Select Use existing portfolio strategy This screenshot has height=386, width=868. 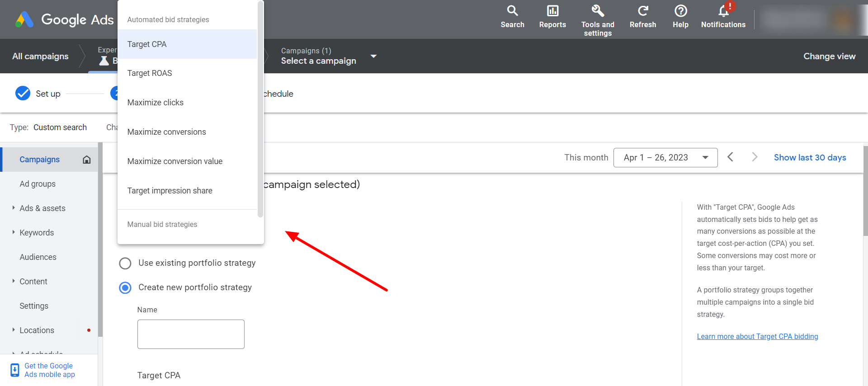125,263
